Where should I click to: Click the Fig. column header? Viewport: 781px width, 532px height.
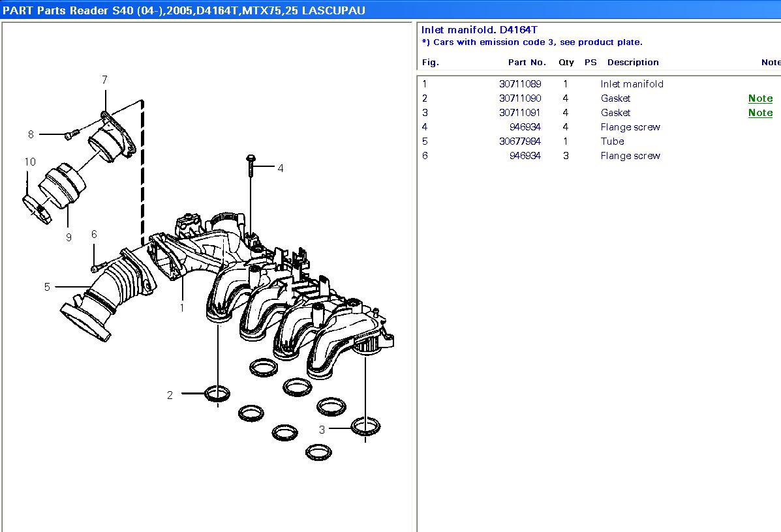point(431,62)
